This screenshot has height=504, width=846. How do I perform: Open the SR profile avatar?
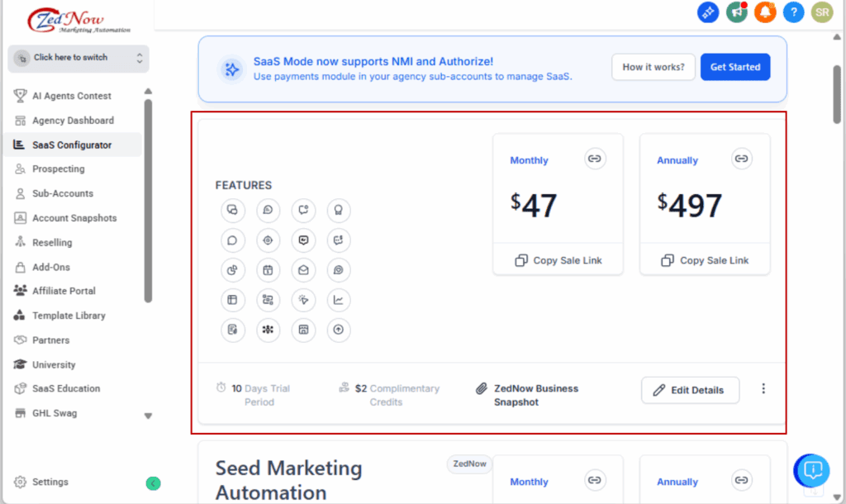click(822, 12)
